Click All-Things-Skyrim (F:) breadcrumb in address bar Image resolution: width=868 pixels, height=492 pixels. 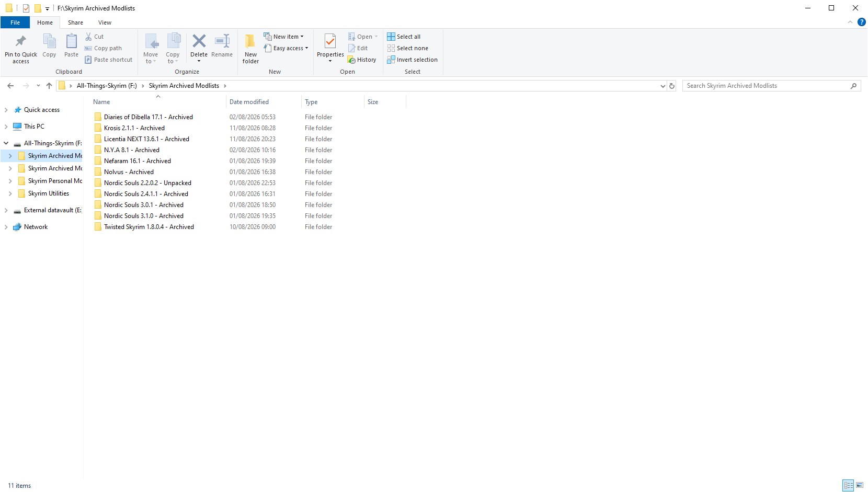click(107, 86)
